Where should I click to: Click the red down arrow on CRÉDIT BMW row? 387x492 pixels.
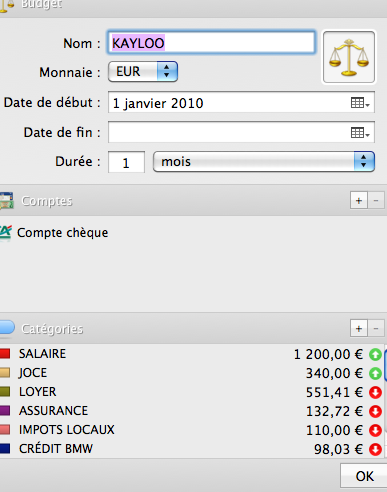(375, 449)
